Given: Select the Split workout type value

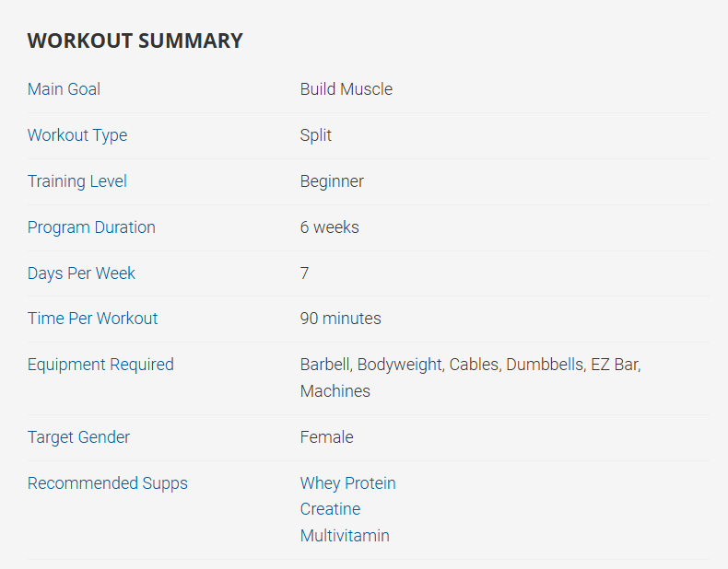Looking at the screenshot, I should 315,135.
